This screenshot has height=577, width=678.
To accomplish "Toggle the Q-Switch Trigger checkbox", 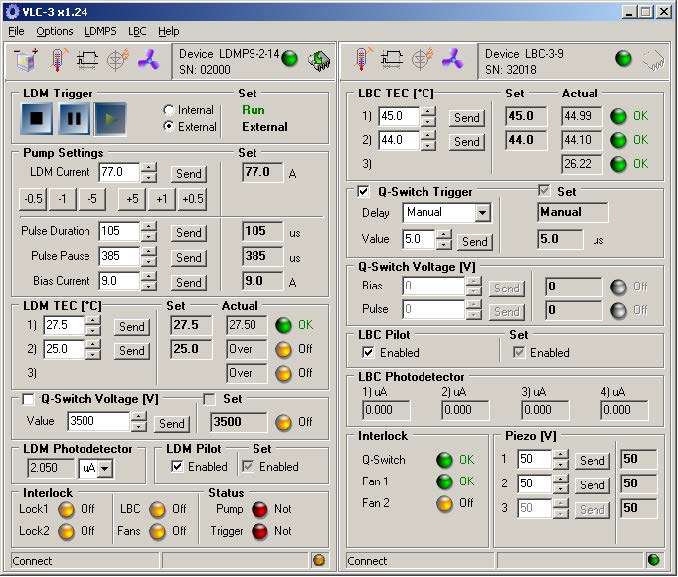I will [363, 191].
